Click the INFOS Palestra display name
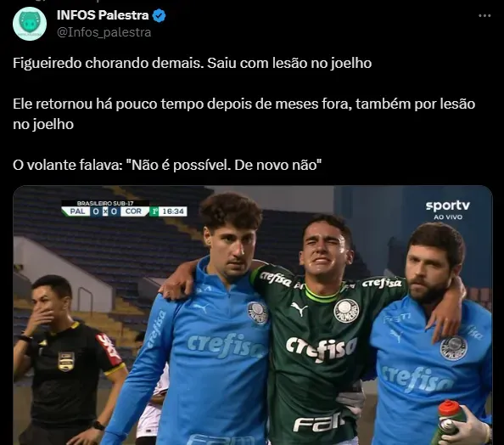Viewport: 504px width, 445px height. (103, 15)
